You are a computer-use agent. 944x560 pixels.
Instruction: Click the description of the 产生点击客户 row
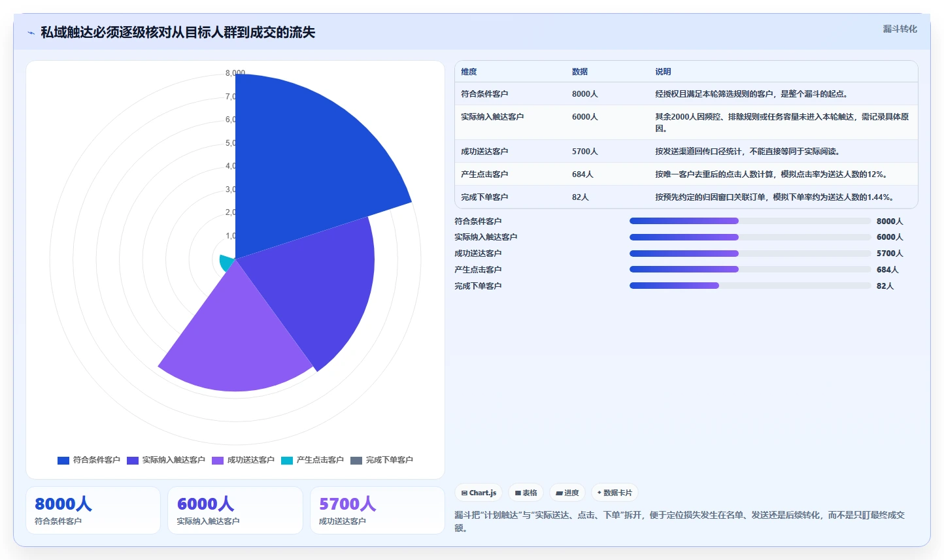(x=771, y=174)
